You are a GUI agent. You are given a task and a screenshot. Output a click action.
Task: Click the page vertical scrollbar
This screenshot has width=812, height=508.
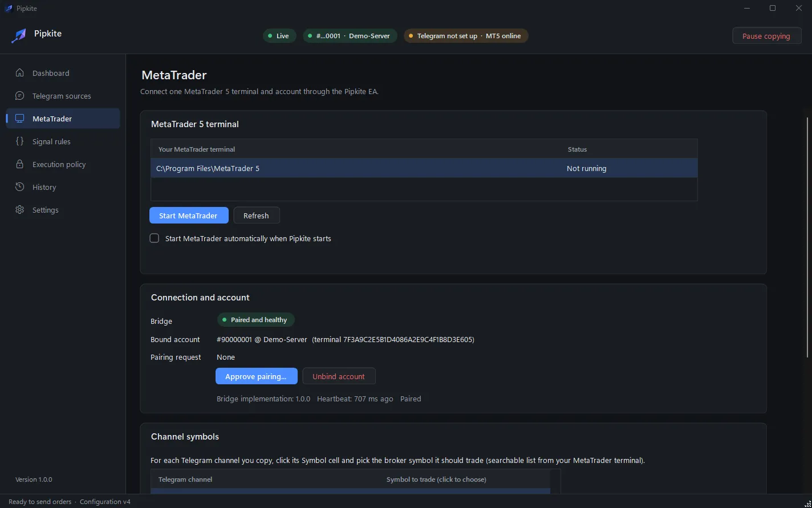point(807,237)
